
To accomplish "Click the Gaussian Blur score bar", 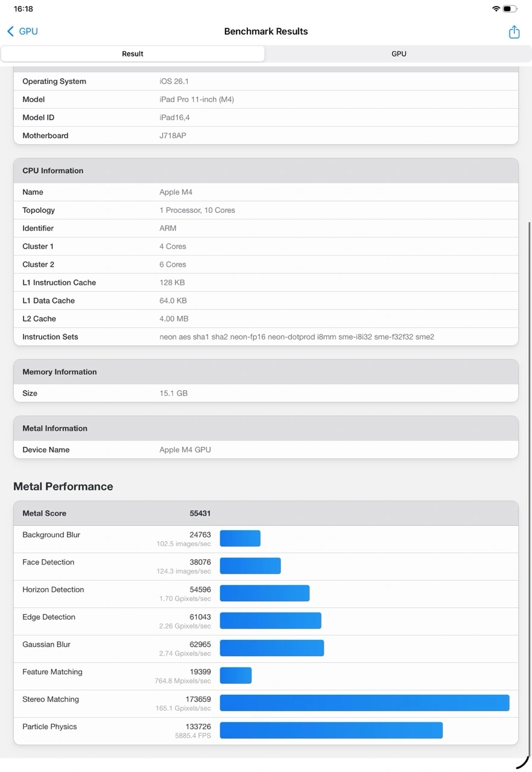I will 271,648.
